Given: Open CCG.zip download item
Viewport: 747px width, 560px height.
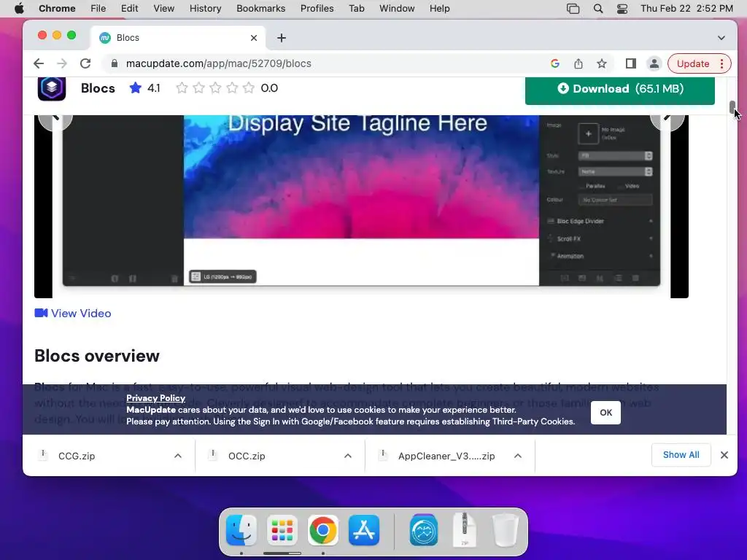Looking at the screenshot, I should coord(77,456).
